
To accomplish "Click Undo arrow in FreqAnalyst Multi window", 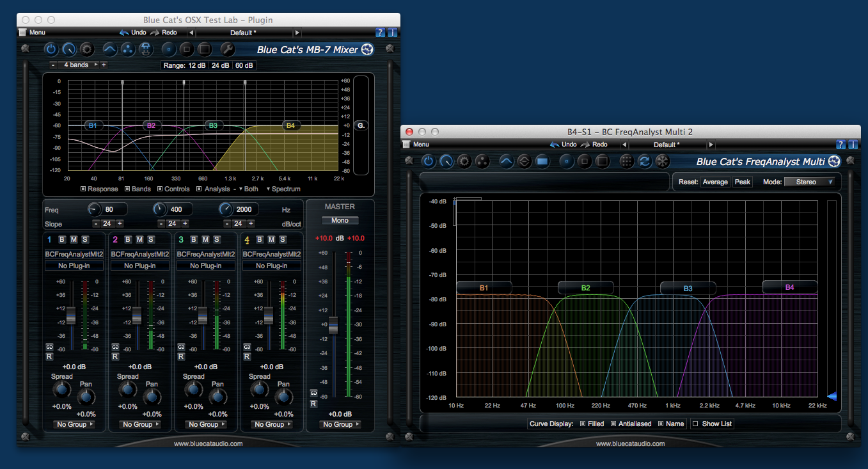I will pos(555,145).
